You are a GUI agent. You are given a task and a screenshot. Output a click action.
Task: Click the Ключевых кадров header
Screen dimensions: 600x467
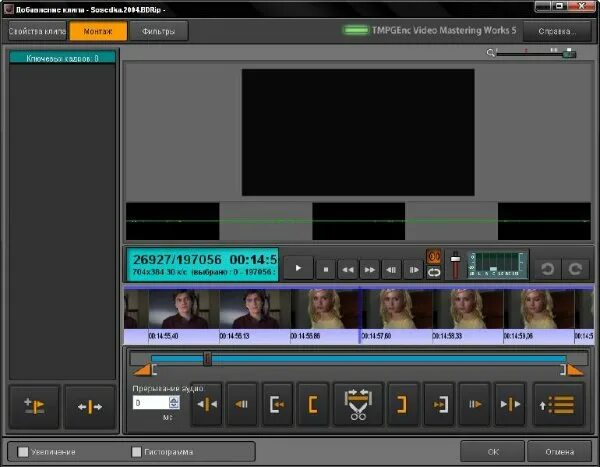62,58
